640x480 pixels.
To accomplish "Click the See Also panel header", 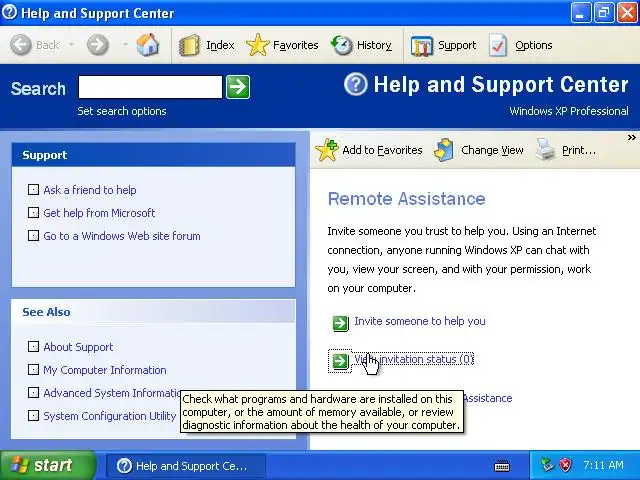I will pos(153,312).
